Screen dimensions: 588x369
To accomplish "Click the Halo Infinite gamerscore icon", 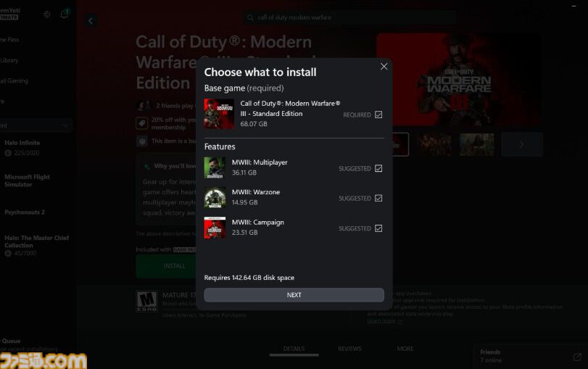I will (8, 153).
